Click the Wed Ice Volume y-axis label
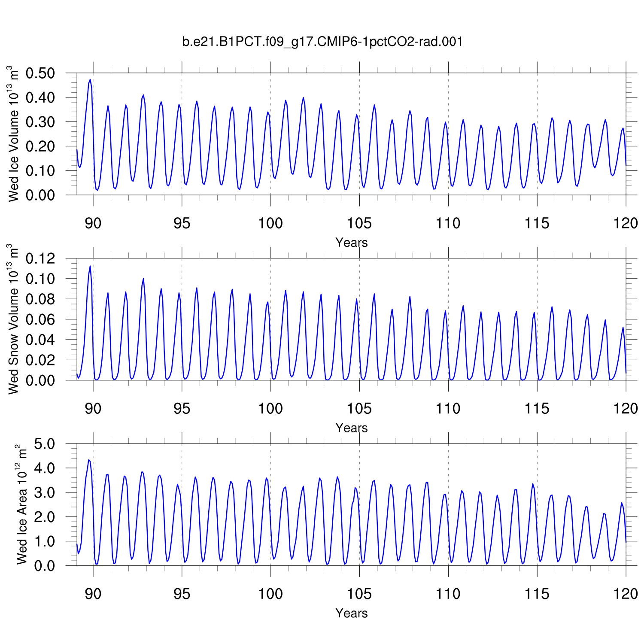Screen dimensions: 644x644 click(14, 134)
